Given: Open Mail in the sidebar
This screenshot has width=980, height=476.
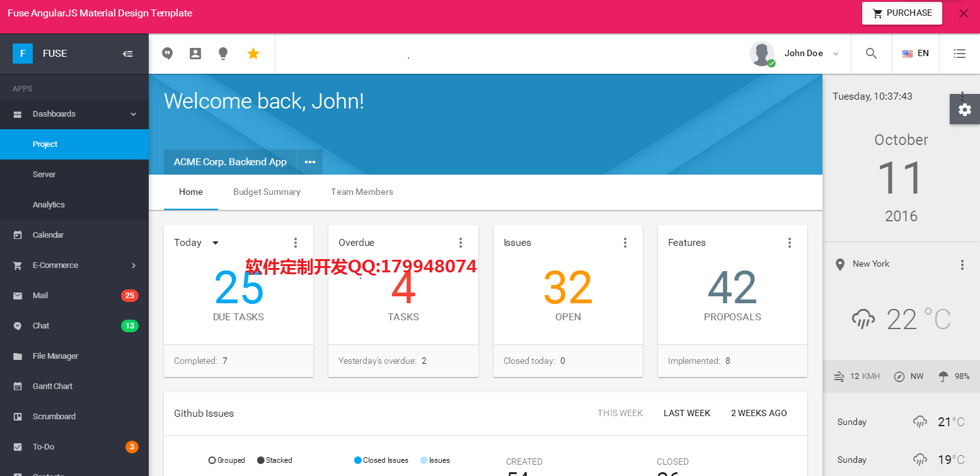Looking at the screenshot, I should tap(40, 296).
